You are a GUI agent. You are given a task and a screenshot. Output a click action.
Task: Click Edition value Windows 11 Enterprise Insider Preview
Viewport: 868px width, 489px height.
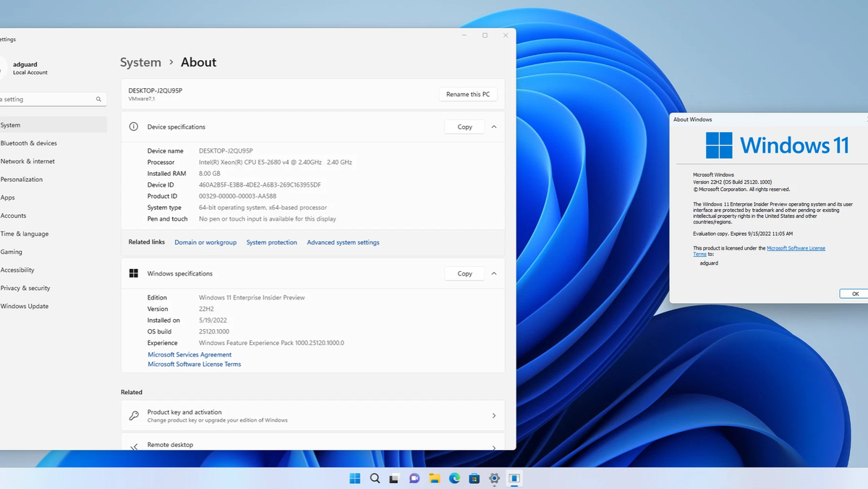click(x=252, y=297)
